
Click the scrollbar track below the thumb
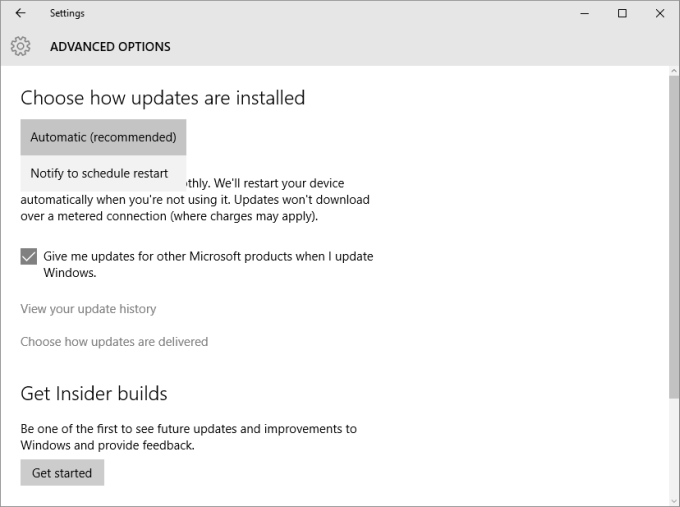pos(673,450)
